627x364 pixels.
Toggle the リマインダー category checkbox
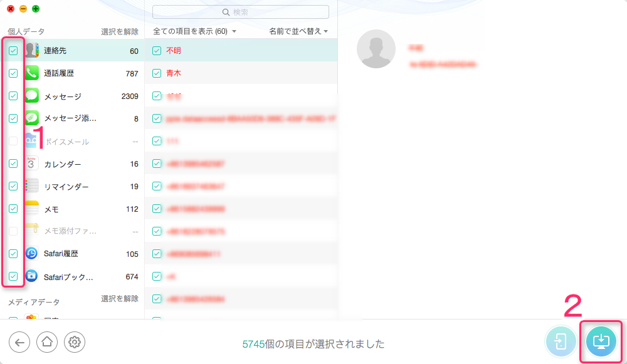pos(13,186)
